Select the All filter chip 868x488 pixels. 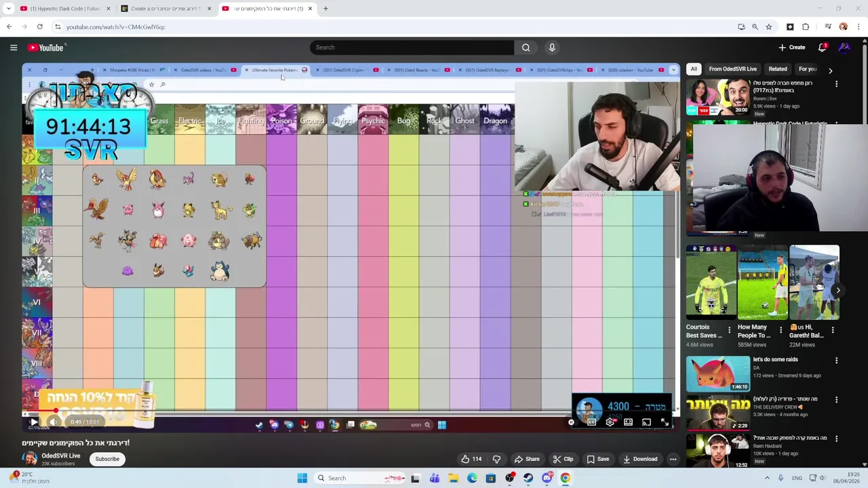tap(694, 69)
